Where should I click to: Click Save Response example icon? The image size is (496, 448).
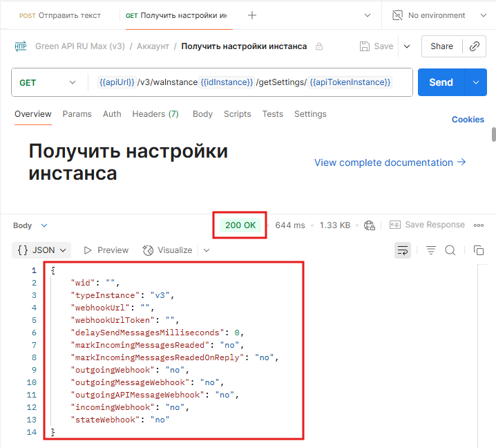click(394, 225)
